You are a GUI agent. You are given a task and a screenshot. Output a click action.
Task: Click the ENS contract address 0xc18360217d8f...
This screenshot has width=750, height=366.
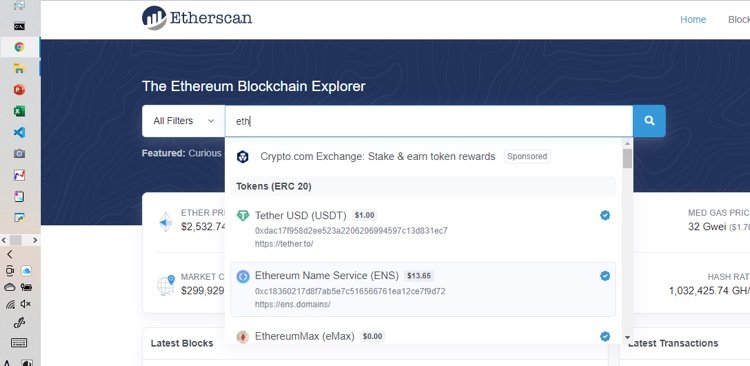pyautogui.click(x=350, y=291)
